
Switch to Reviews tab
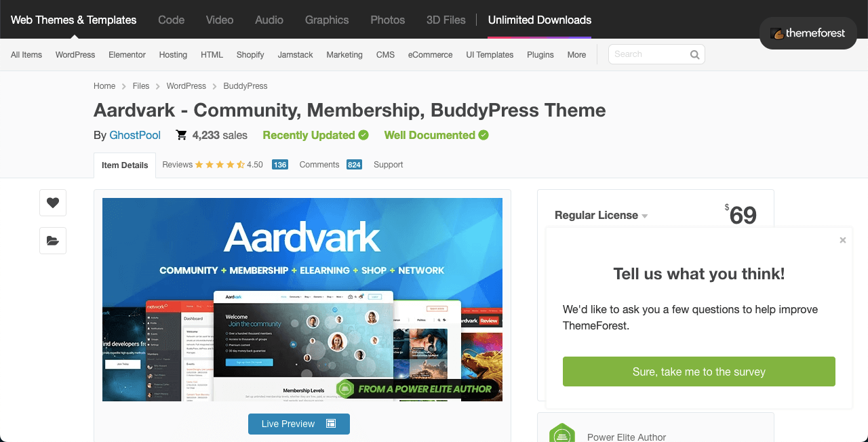point(178,165)
